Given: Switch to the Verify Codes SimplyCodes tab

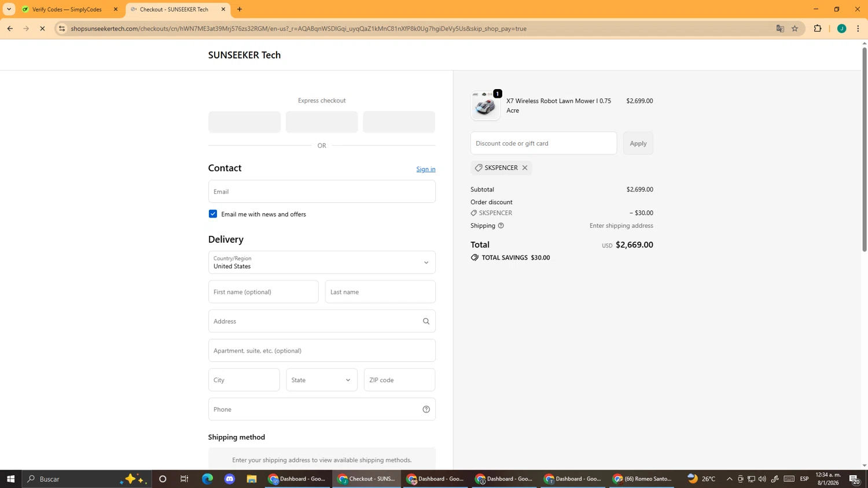Looking at the screenshot, I should 69,9.
